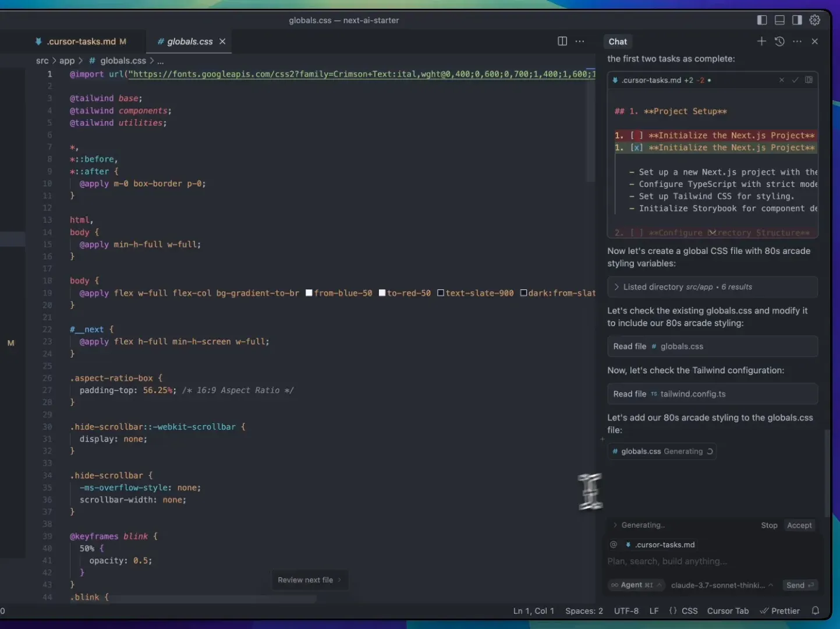Click the Google Fonts URL in line 1
The width and height of the screenshot is (840, 629).
361,74
